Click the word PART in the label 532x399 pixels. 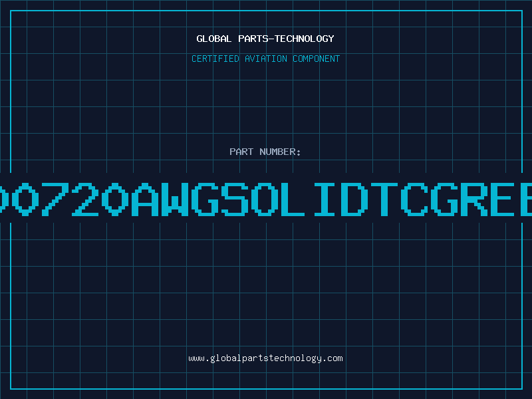(241, 152)
